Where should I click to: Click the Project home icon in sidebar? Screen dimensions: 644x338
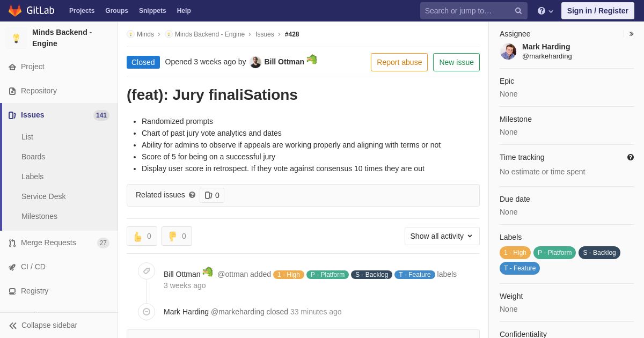pos(12,67)
